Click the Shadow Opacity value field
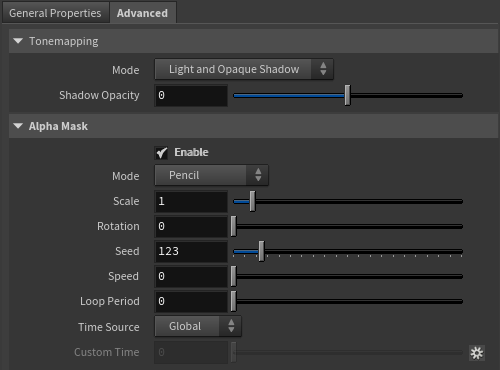The image size is (500, 370). [191, 96]
